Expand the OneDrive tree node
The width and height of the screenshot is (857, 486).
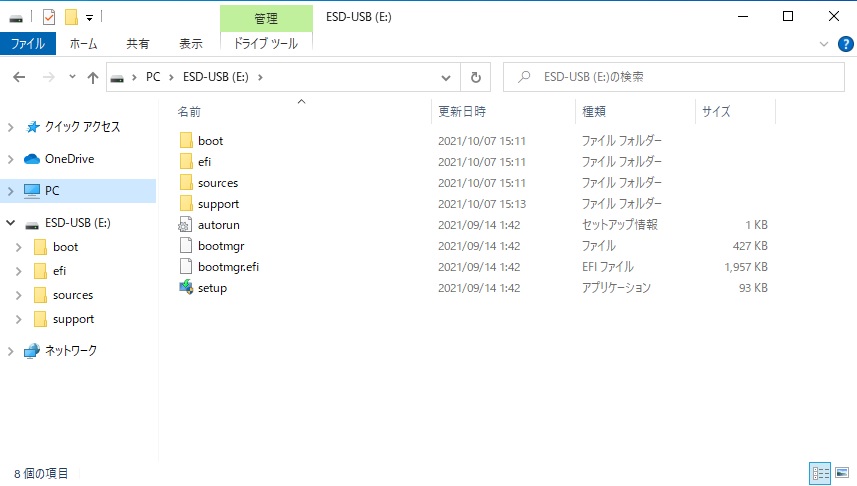pos(10,159)
